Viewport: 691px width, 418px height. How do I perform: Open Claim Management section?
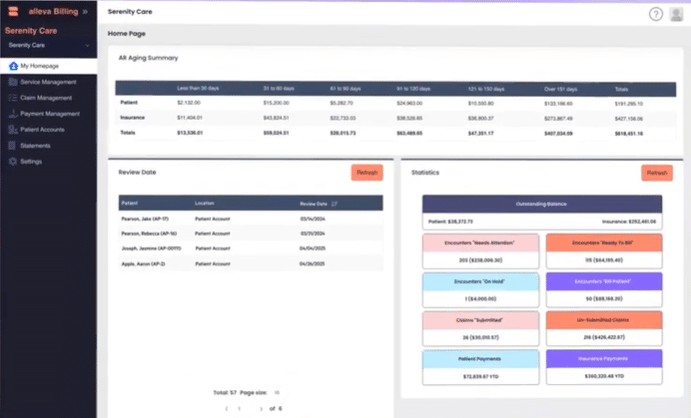click(48, 98)
